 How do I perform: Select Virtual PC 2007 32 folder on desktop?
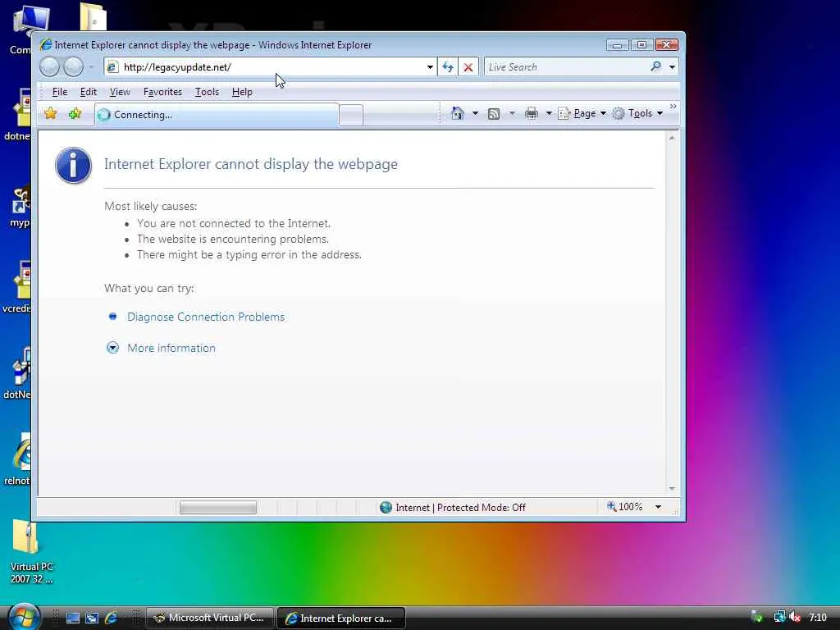32,552
